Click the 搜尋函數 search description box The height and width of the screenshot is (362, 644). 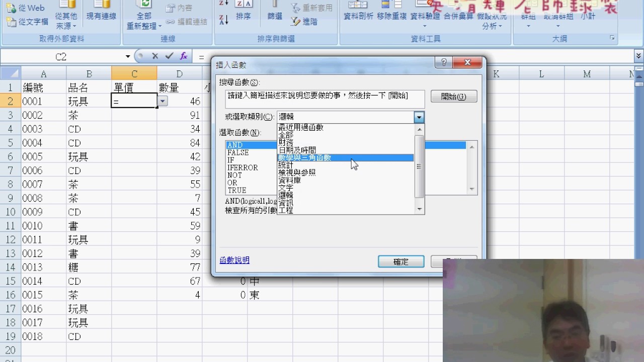pyautogui.click(x=325, y=100)
